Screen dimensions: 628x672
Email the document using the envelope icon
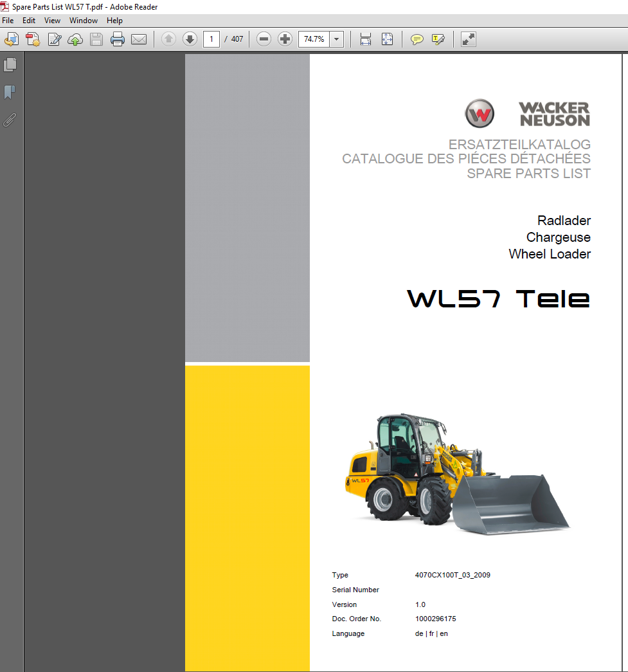139,39
